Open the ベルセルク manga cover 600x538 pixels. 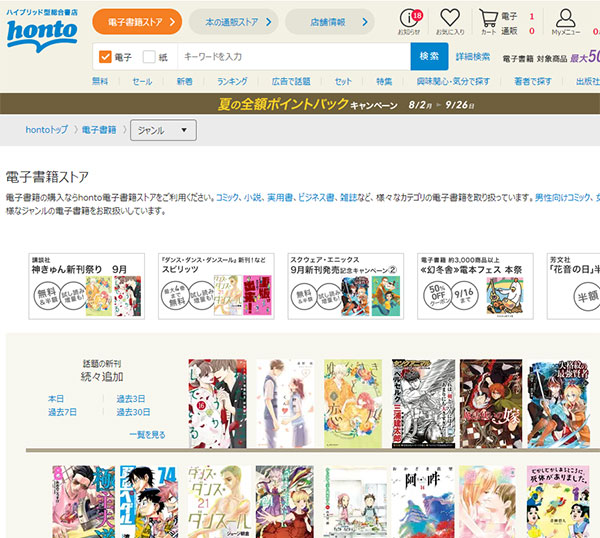[x=424, y=403]
